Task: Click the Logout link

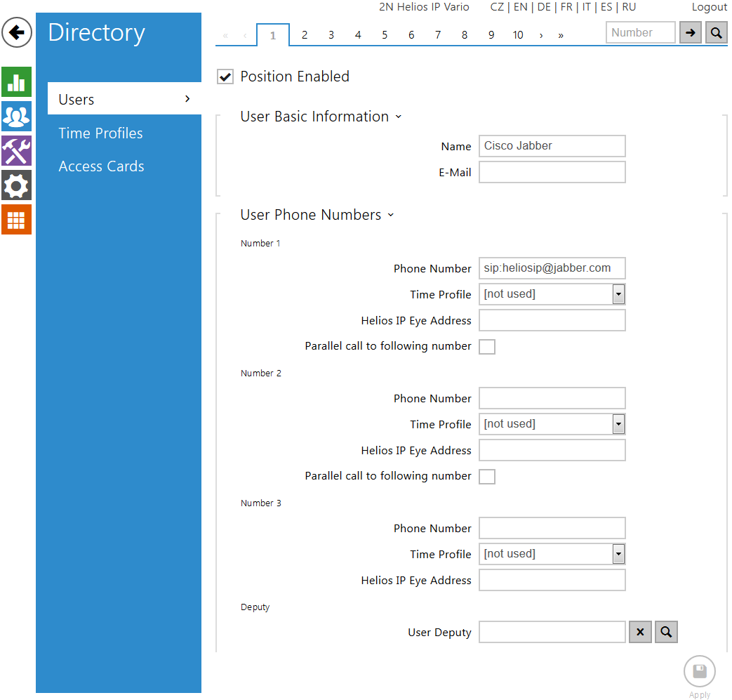Action: (x=709, y=7)
